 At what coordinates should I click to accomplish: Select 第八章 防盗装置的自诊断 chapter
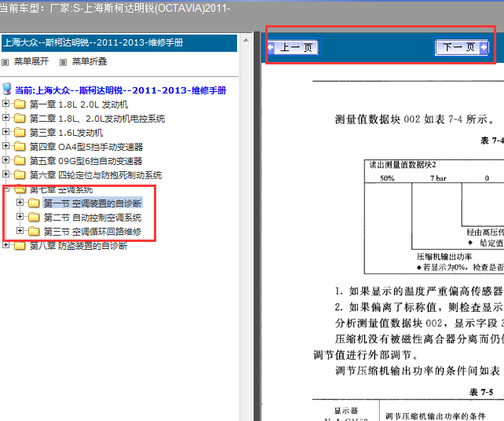click(x=79, y=246)
